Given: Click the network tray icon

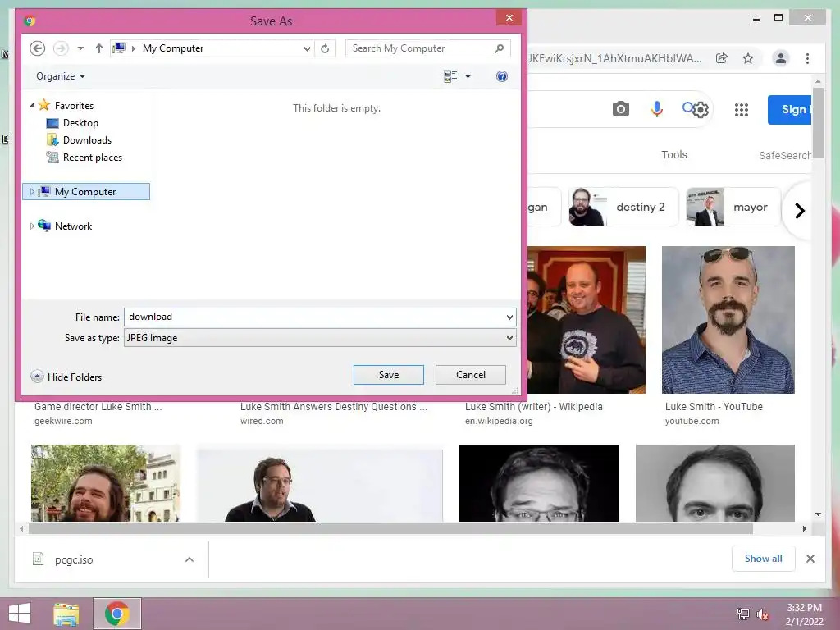Looking at the screenshot, I should pyautogui.click(x=743, y=614).
